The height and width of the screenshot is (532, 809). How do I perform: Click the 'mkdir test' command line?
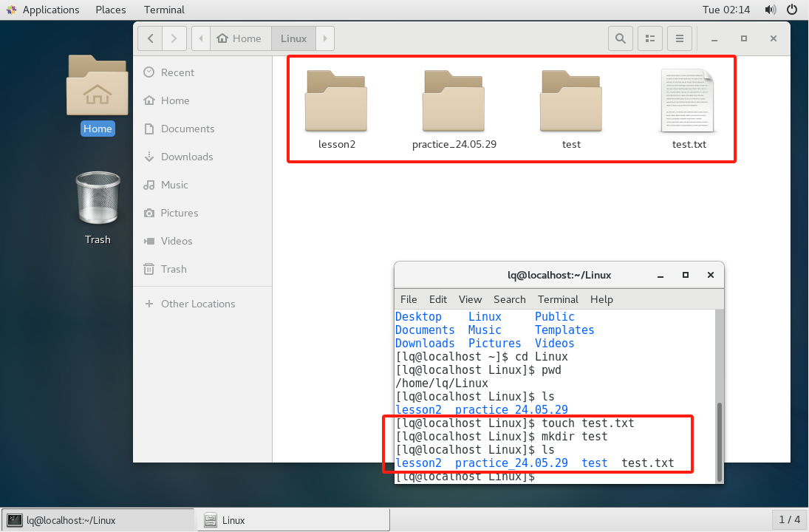pos(502,437)
